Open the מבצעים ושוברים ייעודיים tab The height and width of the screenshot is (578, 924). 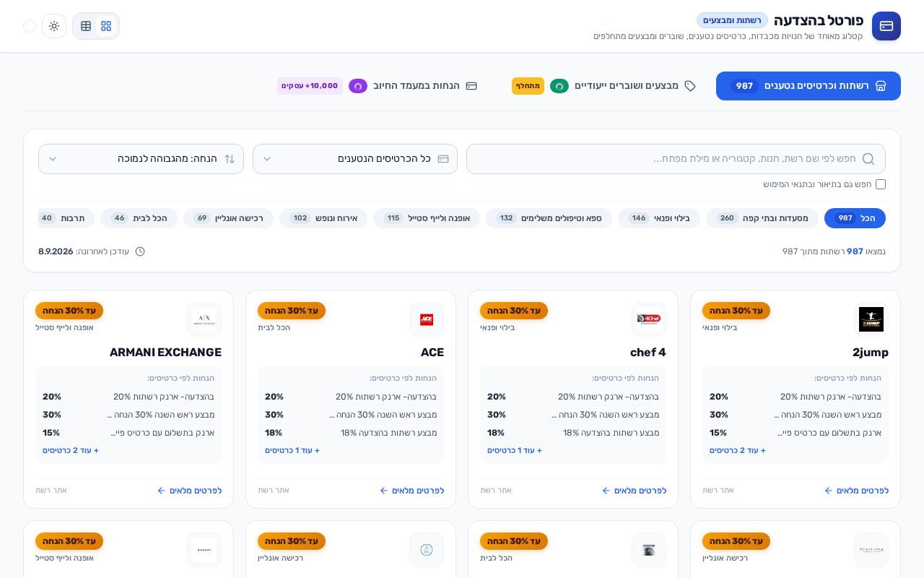pos(603,86)
